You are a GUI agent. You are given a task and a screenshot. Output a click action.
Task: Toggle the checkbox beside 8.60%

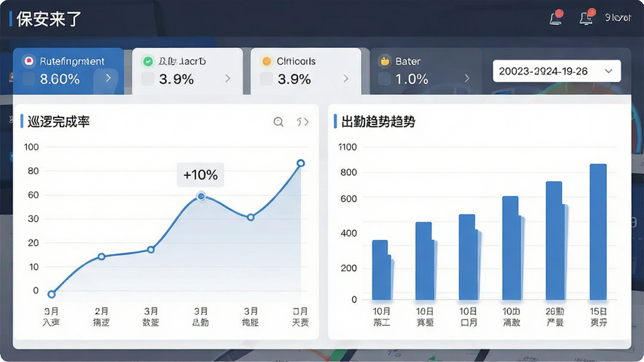click(x=28, y=79)
